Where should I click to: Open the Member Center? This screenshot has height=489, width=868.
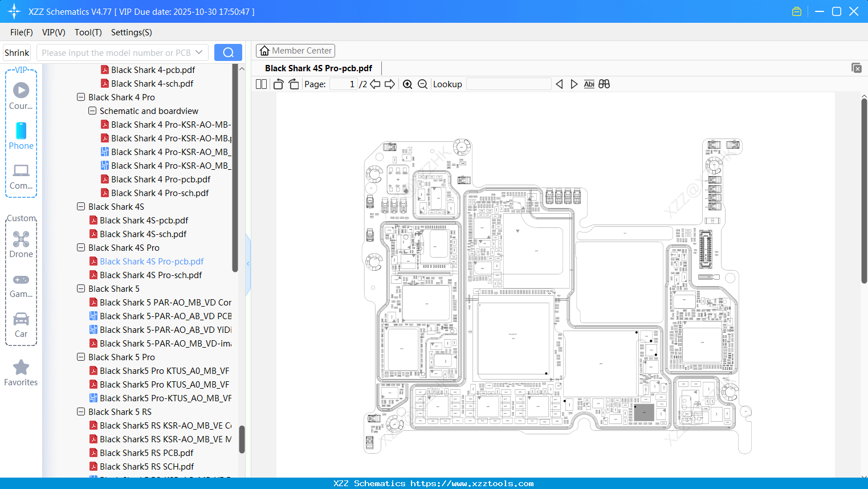[295, 51]
